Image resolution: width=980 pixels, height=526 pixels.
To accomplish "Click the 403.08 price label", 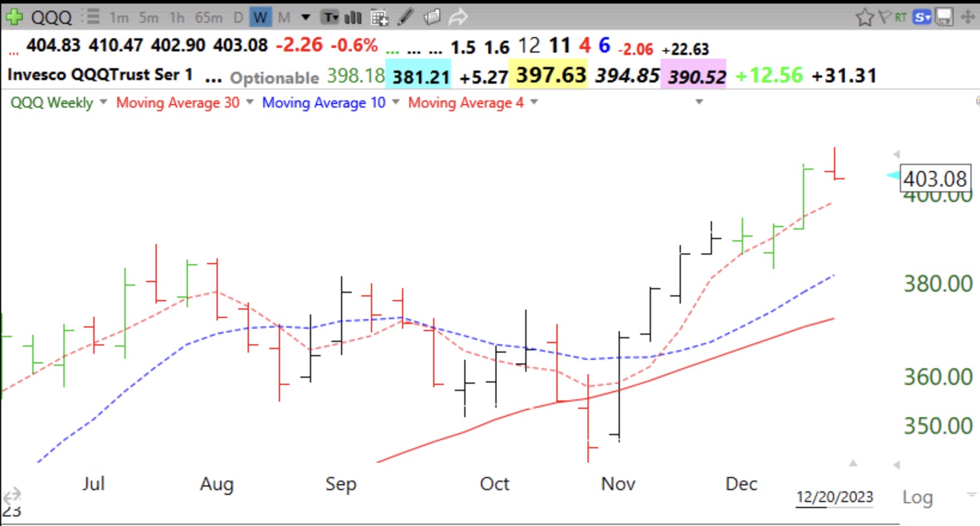I will pos(935,179).
